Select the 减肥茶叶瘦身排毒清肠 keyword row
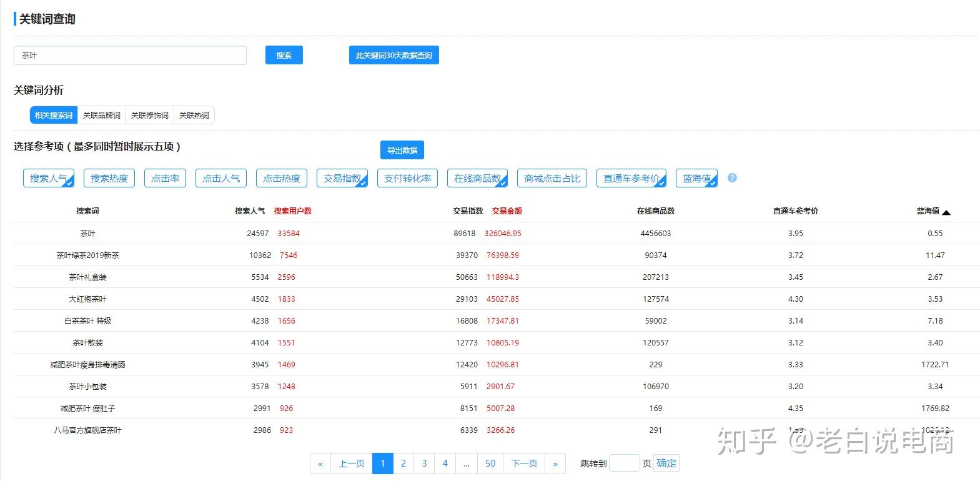The height and width of the screenshot is (481, 980). 497,364
